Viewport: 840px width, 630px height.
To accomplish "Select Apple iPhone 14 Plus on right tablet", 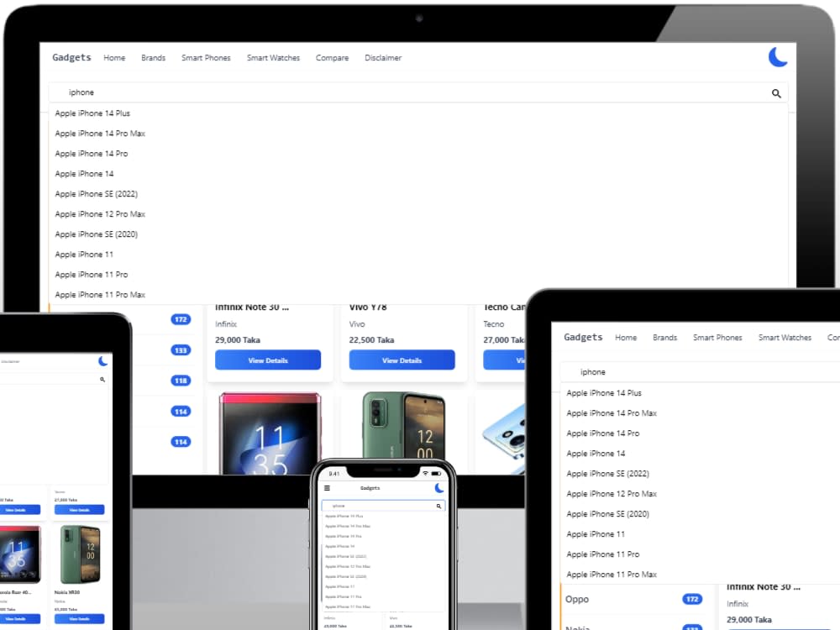I will 604,392.
